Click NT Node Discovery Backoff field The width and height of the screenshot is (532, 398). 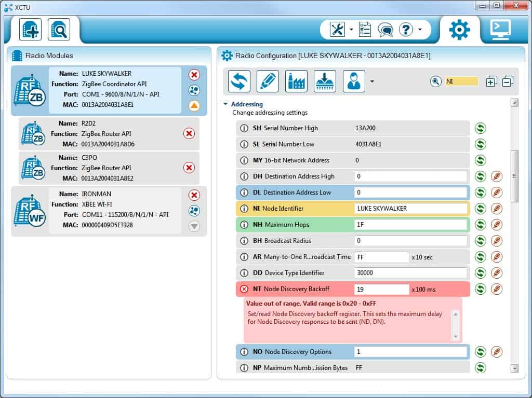pos(382,289)
